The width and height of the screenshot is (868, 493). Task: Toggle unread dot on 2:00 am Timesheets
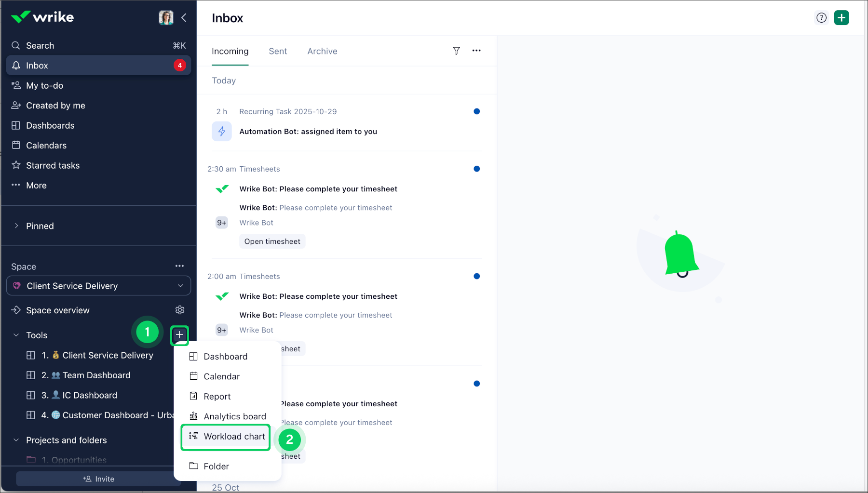(476, 276)
